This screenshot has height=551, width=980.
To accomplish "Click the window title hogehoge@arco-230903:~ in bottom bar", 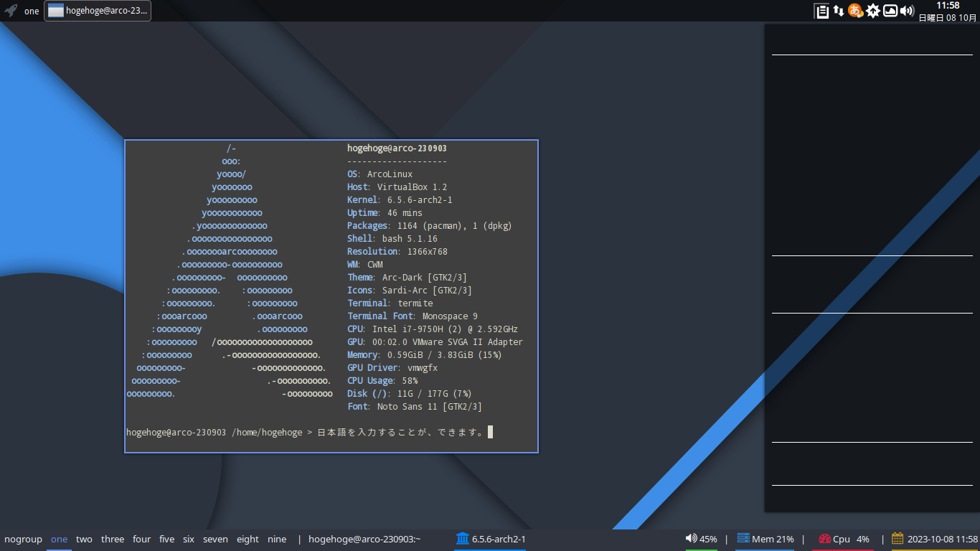I will [x=364, y=539].
